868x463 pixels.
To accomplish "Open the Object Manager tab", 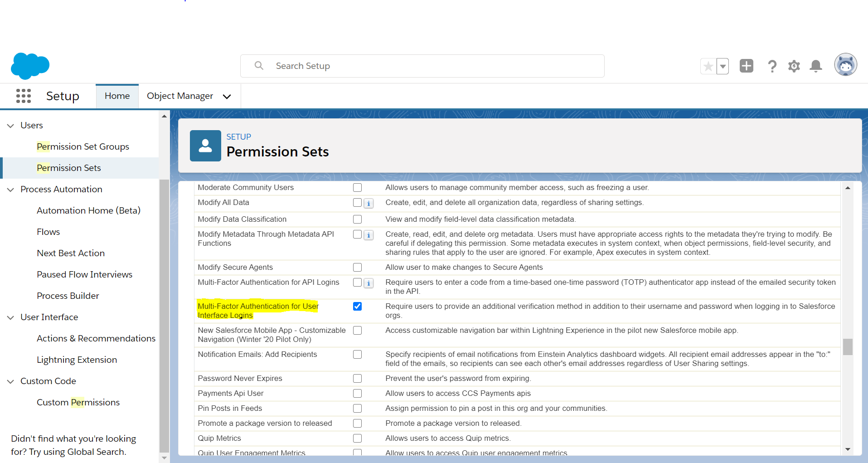I will pyautogui.click(x=179, y=96).
